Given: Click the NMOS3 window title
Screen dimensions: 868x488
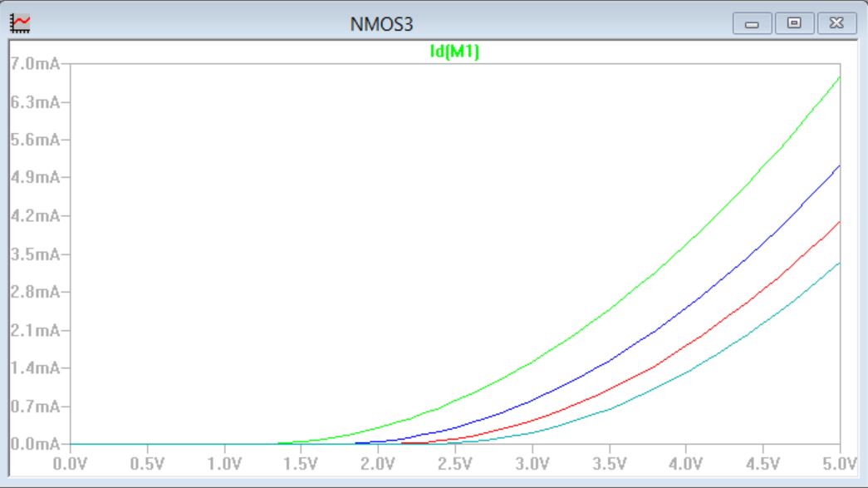Looking at the screenshot, I should pos(381,24).
